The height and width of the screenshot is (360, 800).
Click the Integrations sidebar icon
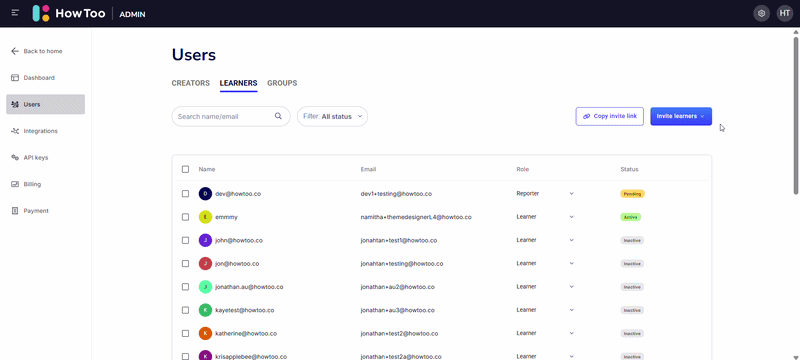[x=15, y=131]
